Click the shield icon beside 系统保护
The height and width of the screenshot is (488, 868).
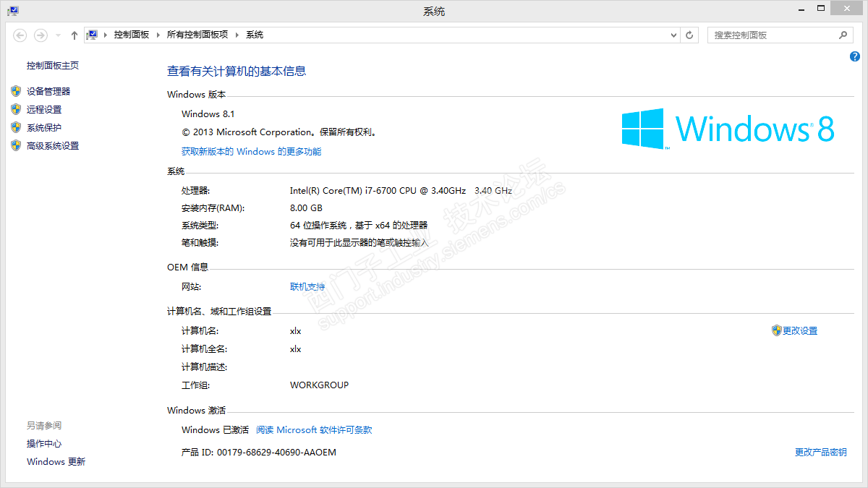click(16, 127)
